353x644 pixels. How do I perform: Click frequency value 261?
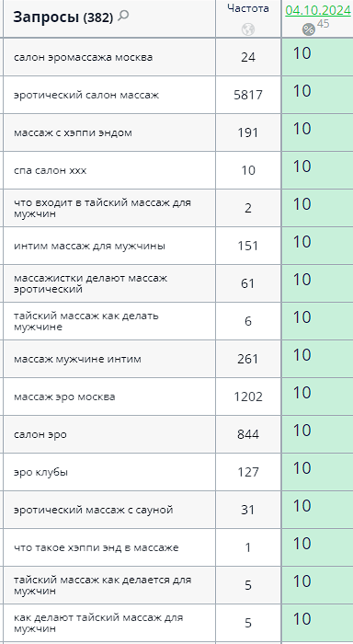248,359
